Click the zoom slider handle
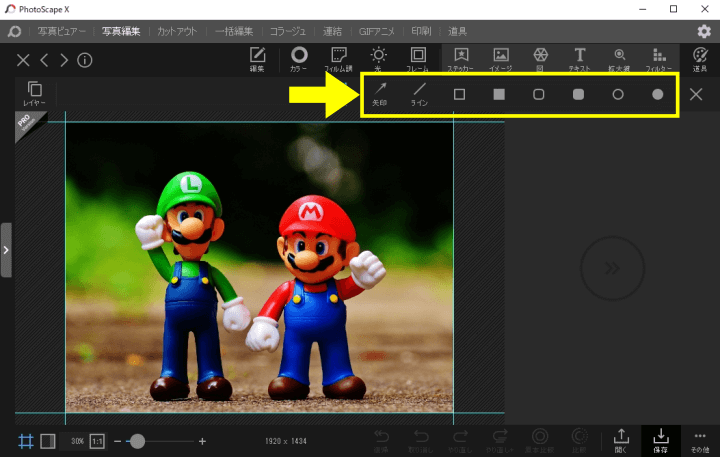720x457 pixels. 137,441
